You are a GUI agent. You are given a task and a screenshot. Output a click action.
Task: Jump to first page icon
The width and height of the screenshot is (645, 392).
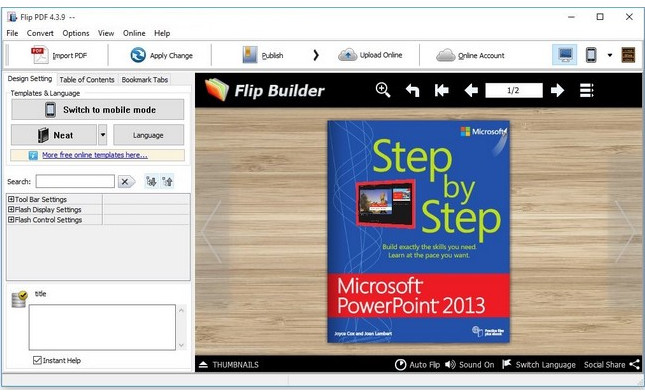tap(441, 90)
